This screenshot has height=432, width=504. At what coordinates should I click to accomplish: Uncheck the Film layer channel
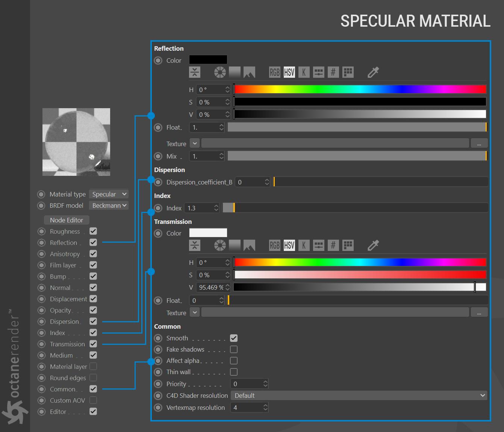[x=93, y=265]
